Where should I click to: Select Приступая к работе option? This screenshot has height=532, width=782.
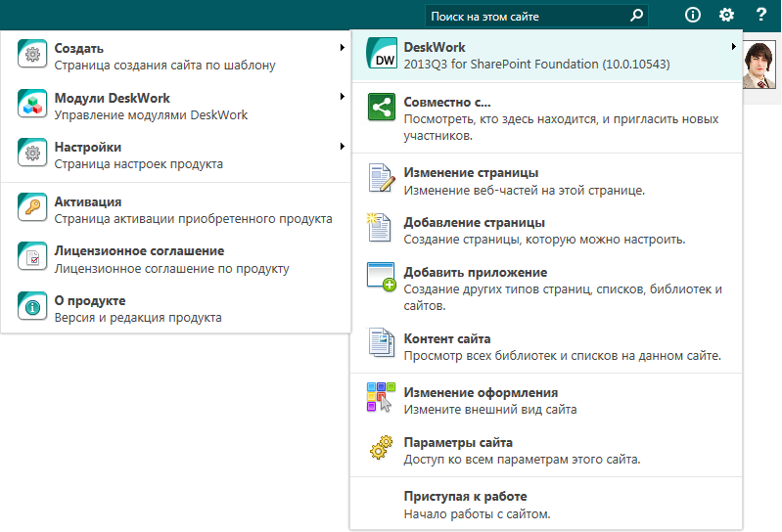coord(546,504)
